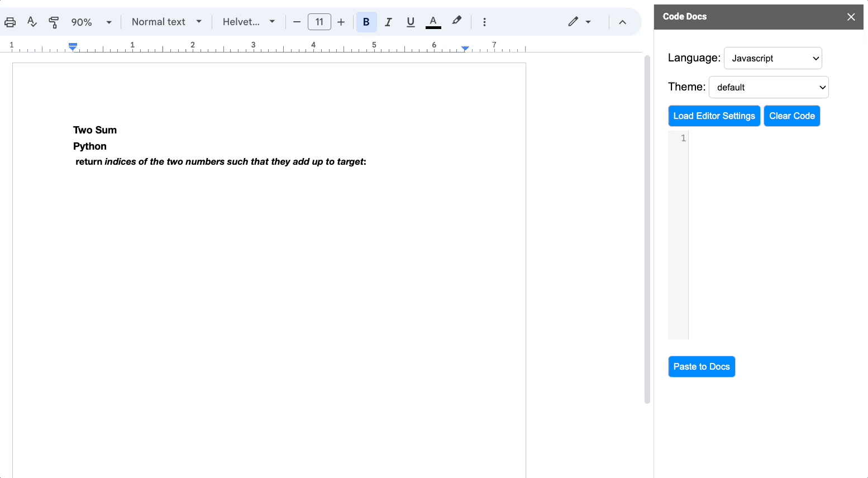Increase the font size with plus

pos(341,22)
